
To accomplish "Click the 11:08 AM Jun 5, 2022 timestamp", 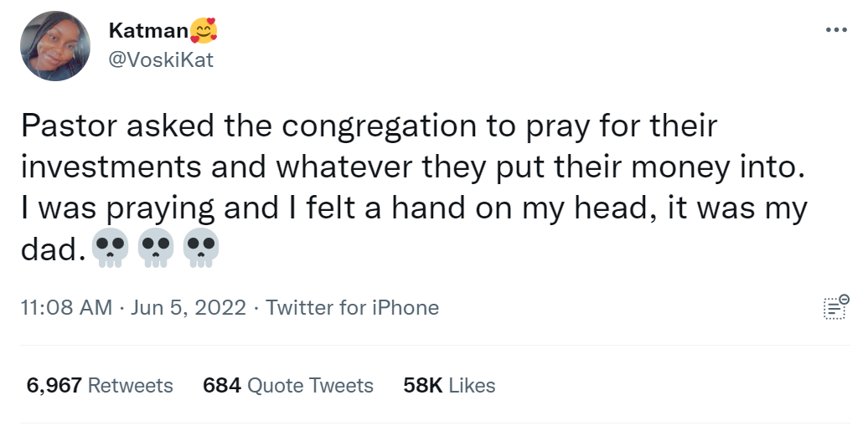I will coord(132,307).
